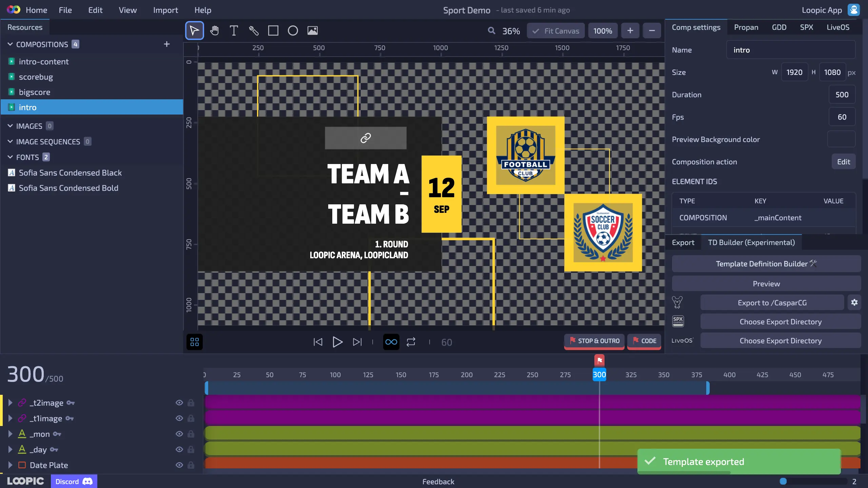
Task: Edit the Composition action
Action: (844, 162)
